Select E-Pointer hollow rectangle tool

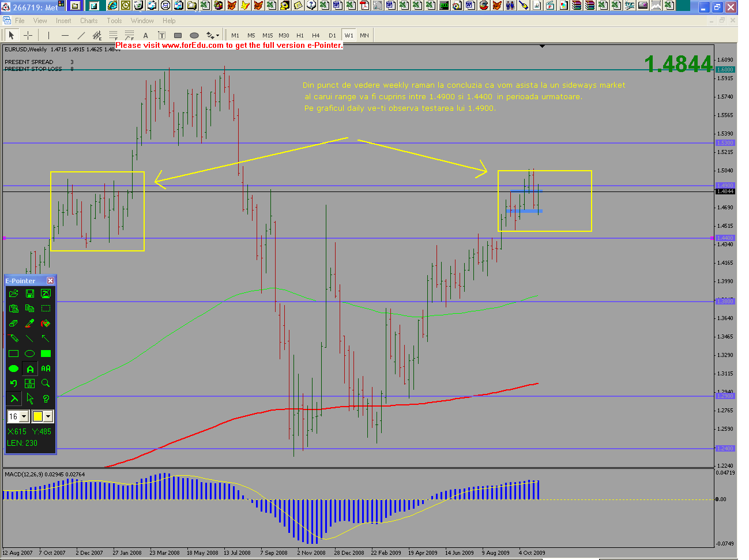click(14, 354)
